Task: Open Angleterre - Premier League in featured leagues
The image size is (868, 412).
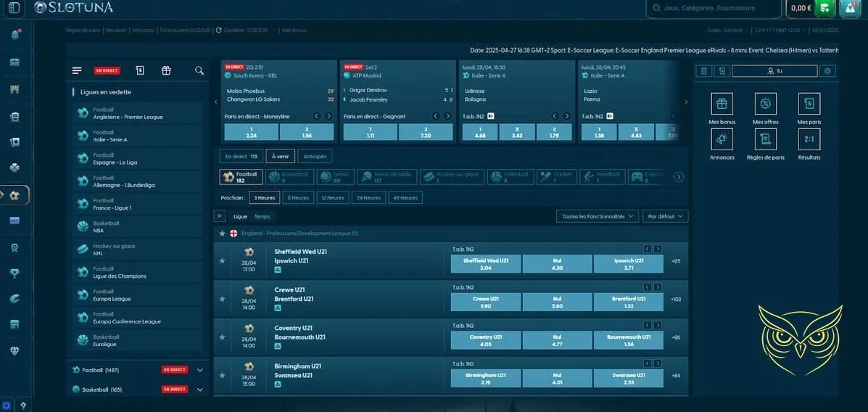Action: (x=137, y=114)
